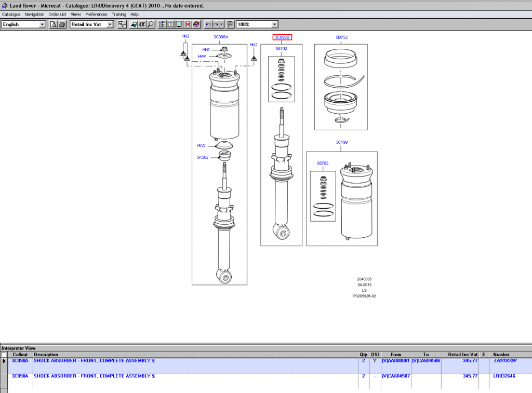532x393 pixels.
Task: Select part number LR018398
Action: pyautogui.click(x=505, y=361)
